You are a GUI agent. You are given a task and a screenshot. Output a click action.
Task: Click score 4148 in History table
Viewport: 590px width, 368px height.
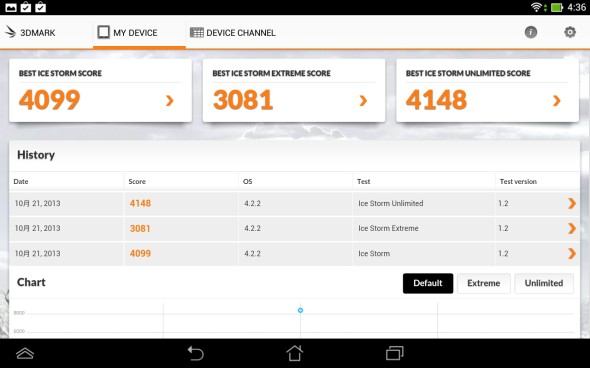point(140,203)
